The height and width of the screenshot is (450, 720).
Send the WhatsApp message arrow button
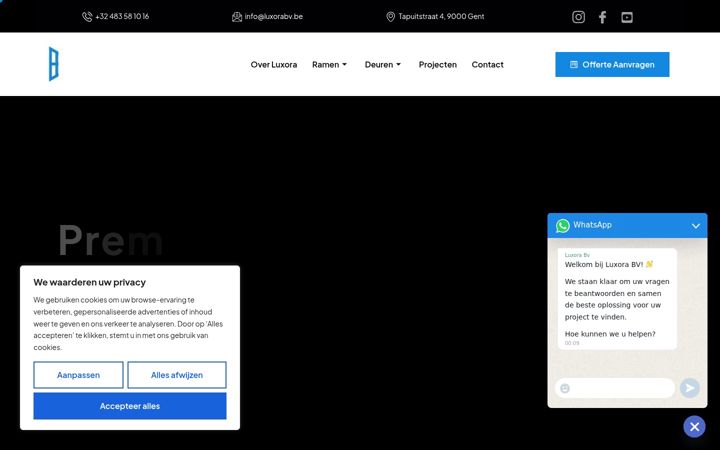point(690,388)
